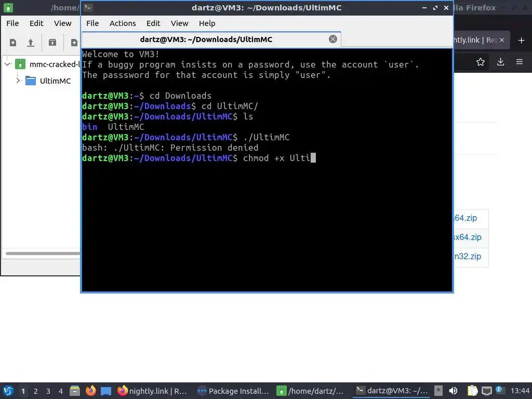Click the update notifier tray icon
Viewport: 532px width, 399px height.
pyautogui.click(x=499, y=390)
